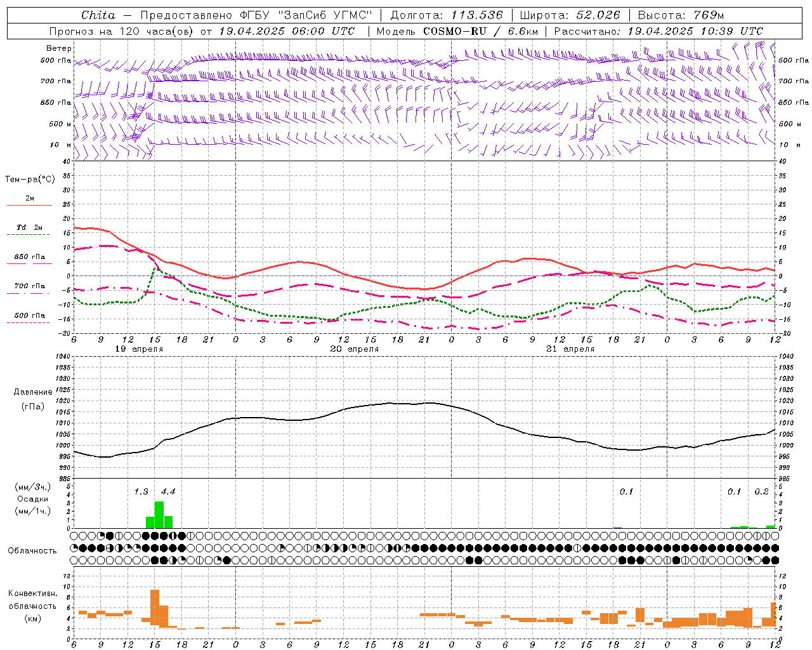The image size is (812, 650).
Task: Click the 'Высота: 769м' field
Action: pyautogui.click(x=681, y=15)
